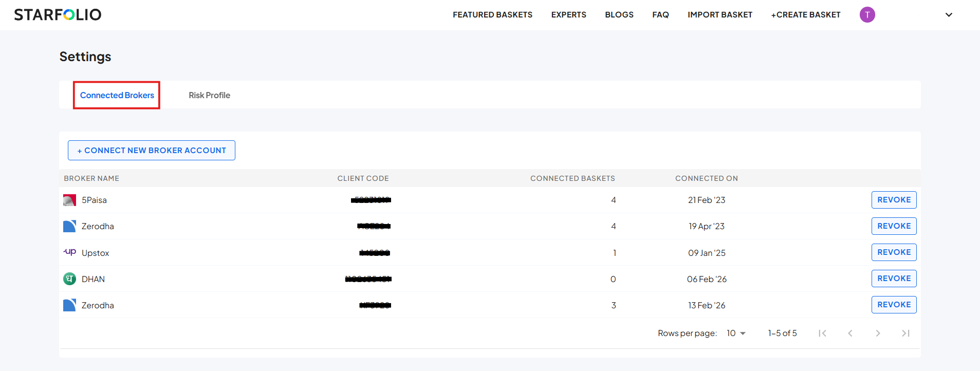Viewport: 980px width, 371px height.
Task: Revoke the Upstox broker connection
Action: coord(894,252)
